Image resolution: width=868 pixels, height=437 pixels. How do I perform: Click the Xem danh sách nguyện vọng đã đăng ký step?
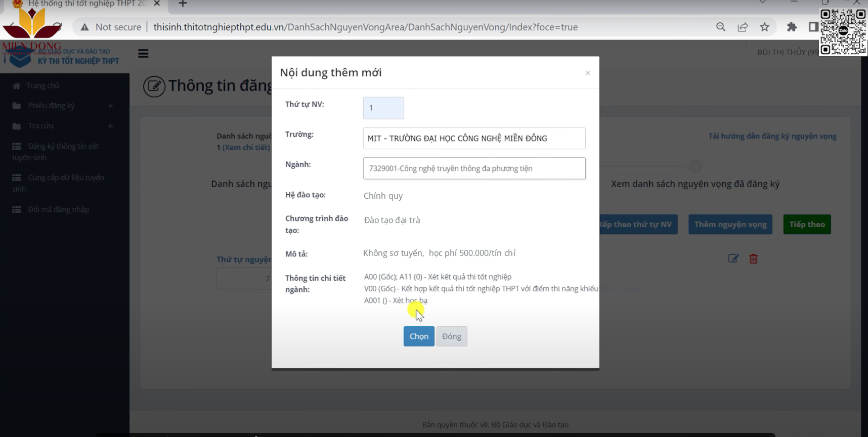[x=695, y=184]
